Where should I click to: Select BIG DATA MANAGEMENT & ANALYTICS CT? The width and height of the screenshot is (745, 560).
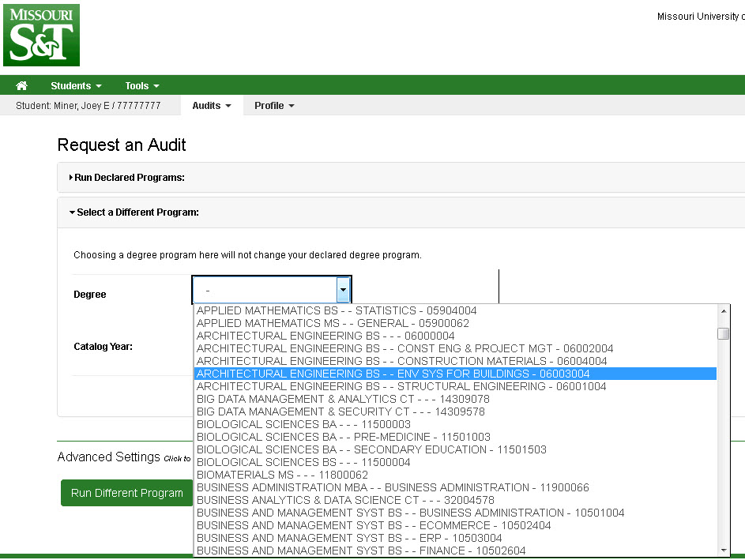tap(455, 399)
